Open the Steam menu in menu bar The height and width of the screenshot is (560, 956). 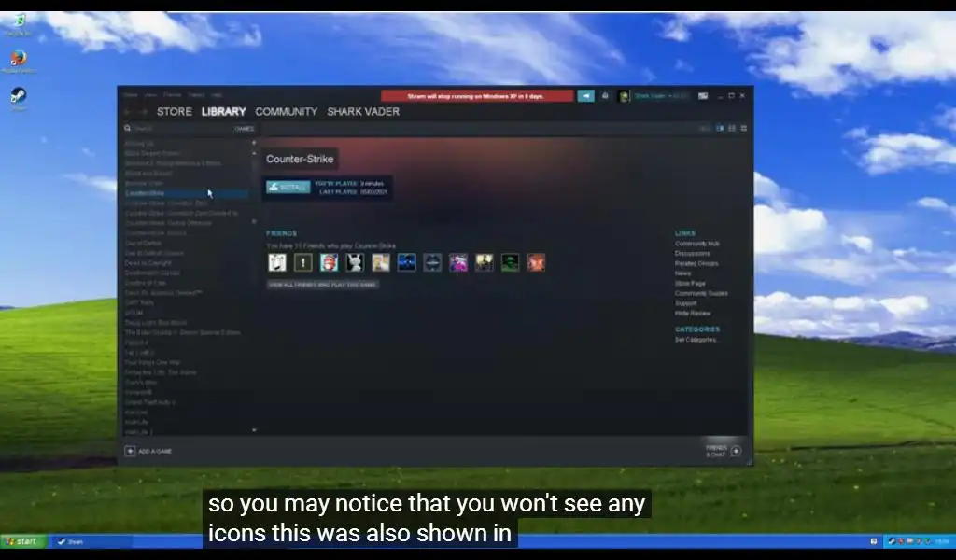(131, 95)
